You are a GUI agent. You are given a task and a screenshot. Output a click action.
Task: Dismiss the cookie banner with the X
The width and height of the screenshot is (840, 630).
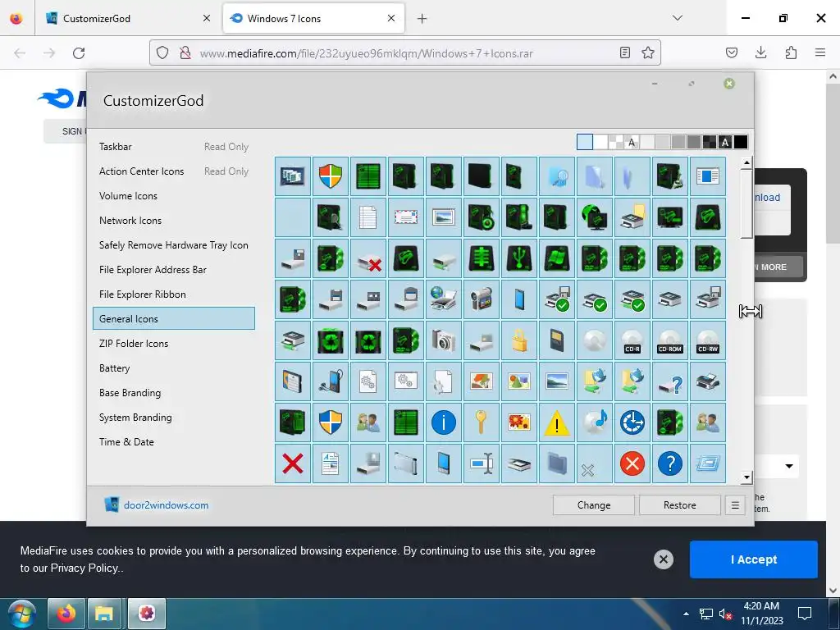[663, 559]
